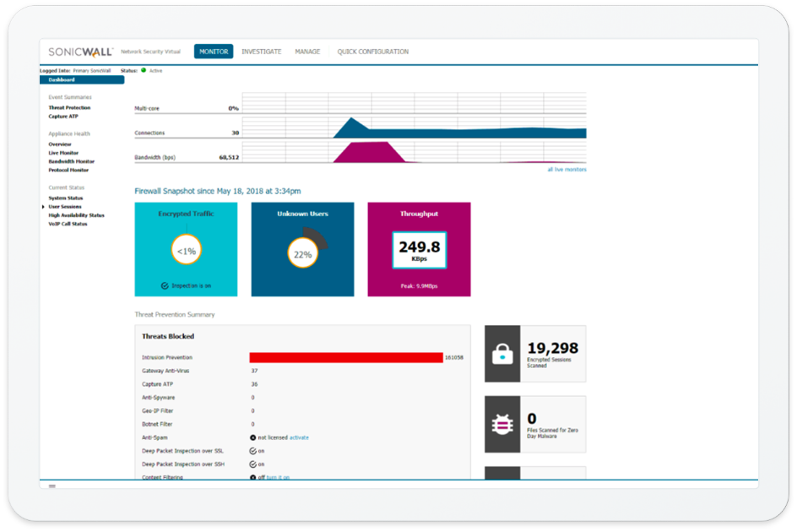Open the QUICK CONFIGURATION tab
The image size is (797, 532).
tap(372, 52)
